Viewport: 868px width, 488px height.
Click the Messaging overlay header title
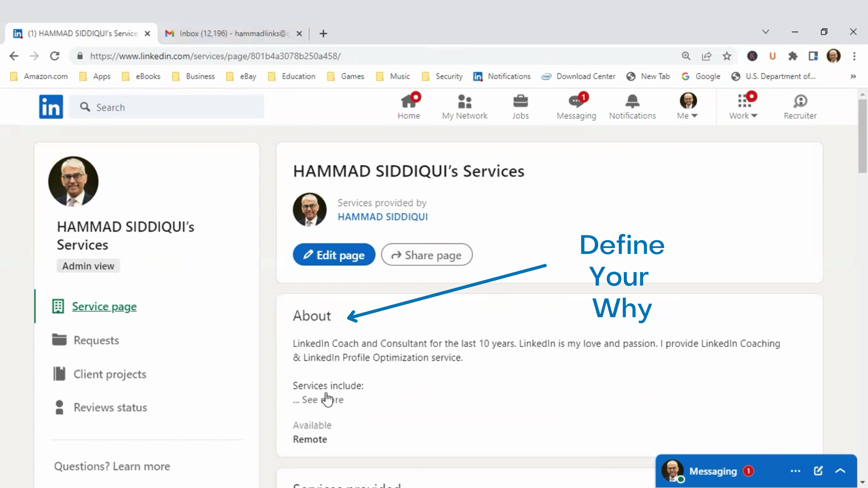[713, 471]
